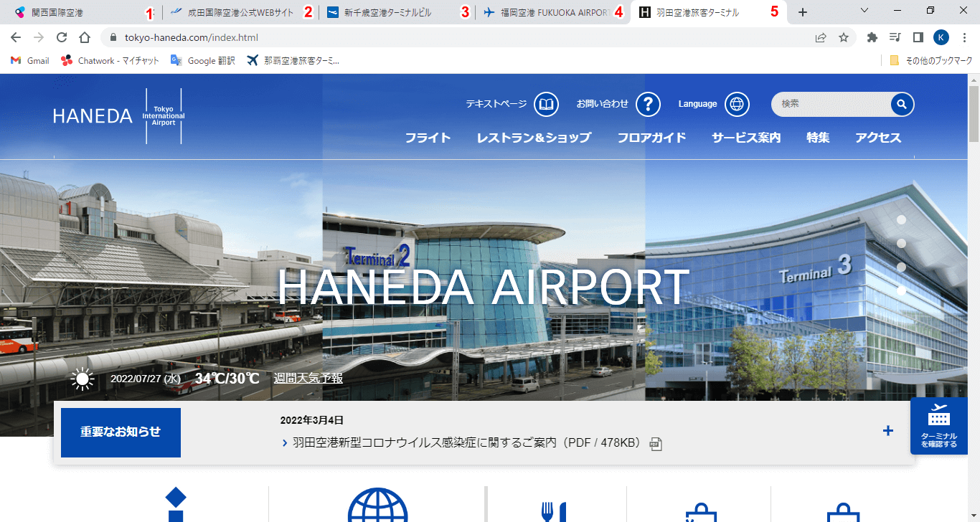Click the address bar URL tokyo-haneda.com
Image resolution: width=980 pixels, height=522 pixels.
pyautogui.click(x=192, y=37)
